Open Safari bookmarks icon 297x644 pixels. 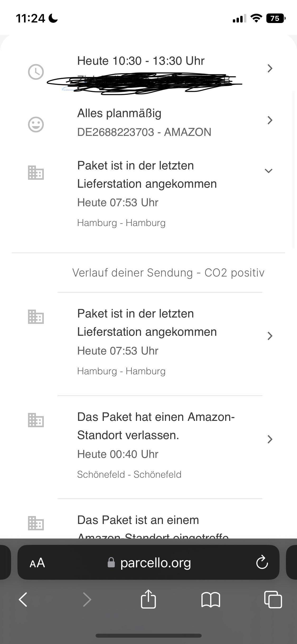pyautogui.click(x=211, y=599)
